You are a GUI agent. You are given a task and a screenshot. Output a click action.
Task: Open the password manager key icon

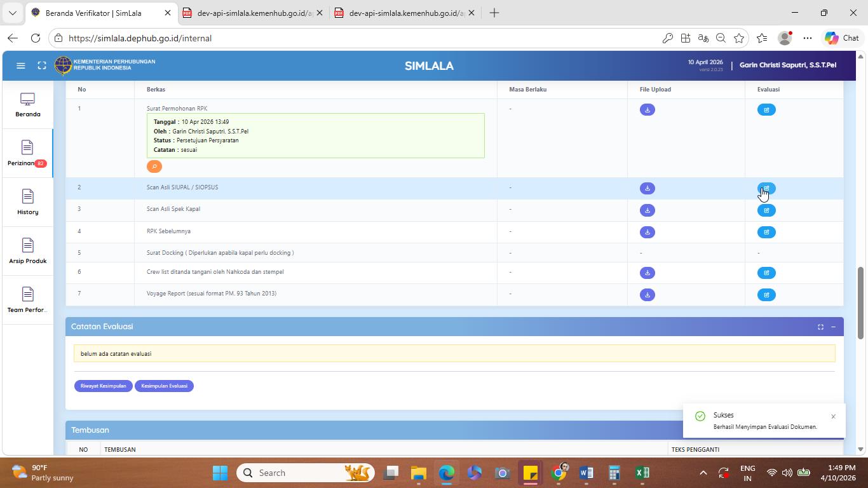point(667,38)
